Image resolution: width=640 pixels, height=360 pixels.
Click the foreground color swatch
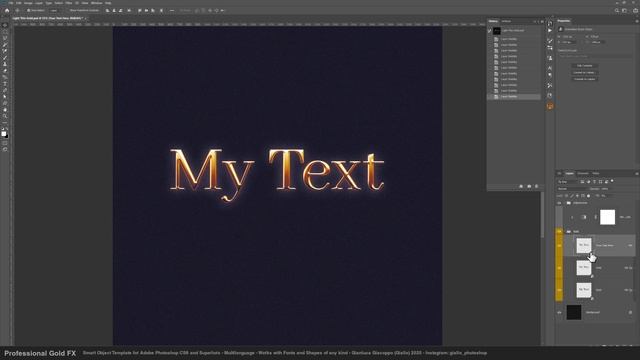[4, 133]
